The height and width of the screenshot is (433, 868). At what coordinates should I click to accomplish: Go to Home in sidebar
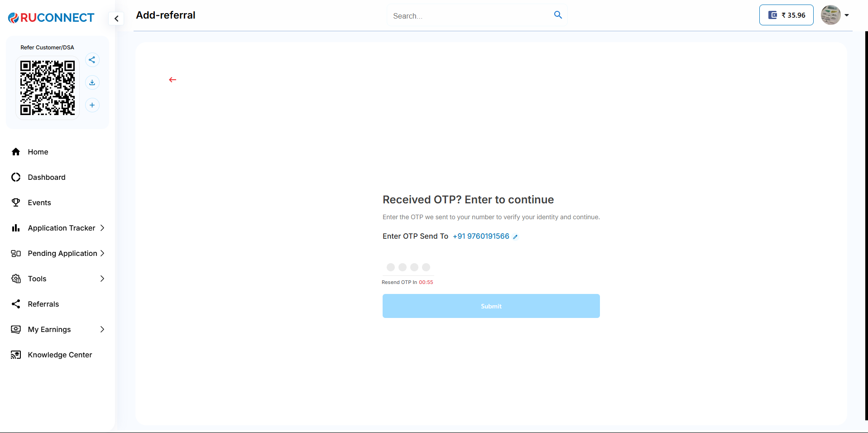[x=38, y=152]
